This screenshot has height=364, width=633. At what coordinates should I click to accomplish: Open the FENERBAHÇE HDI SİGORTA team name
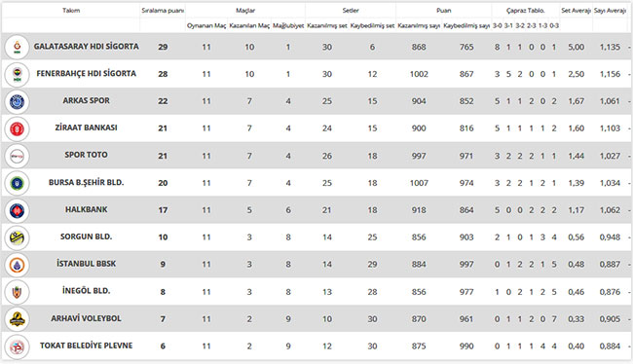[x=87, y=73]
